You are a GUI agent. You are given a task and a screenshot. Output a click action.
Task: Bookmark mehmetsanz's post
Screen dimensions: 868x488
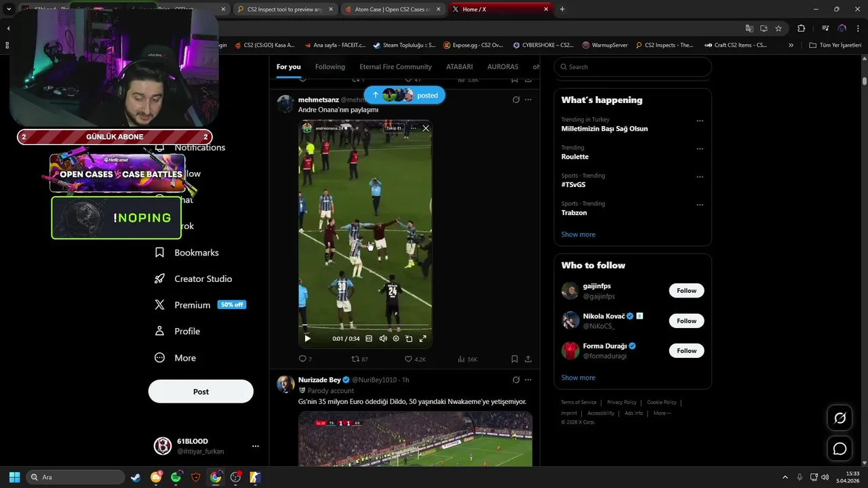514,359
